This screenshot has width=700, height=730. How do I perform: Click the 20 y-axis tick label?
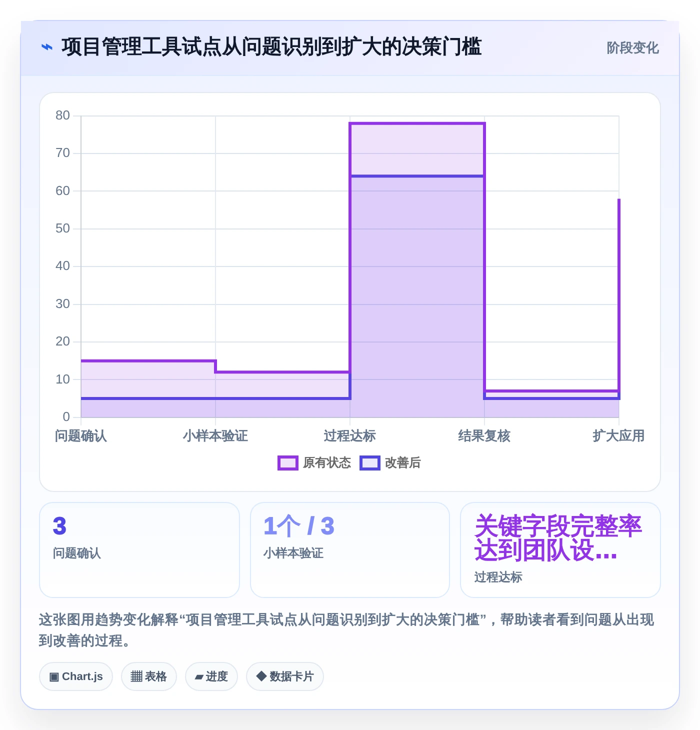(x=63, y=341)
